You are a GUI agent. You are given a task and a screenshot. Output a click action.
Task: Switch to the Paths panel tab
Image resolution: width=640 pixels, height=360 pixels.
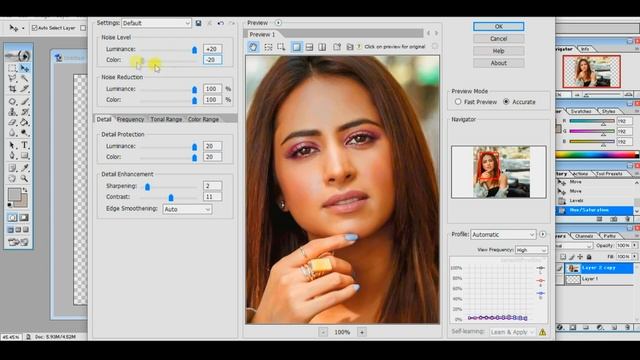(609, 236)
